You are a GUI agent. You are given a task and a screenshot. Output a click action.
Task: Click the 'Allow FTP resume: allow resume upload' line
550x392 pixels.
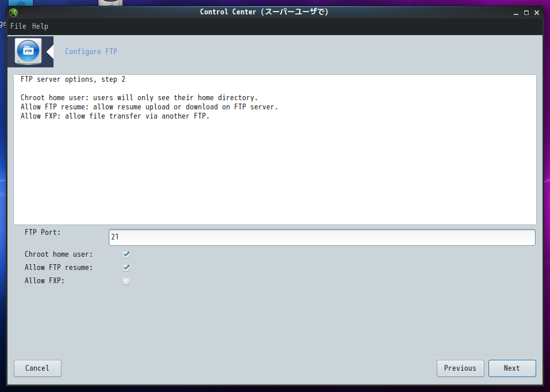point(150,106)
